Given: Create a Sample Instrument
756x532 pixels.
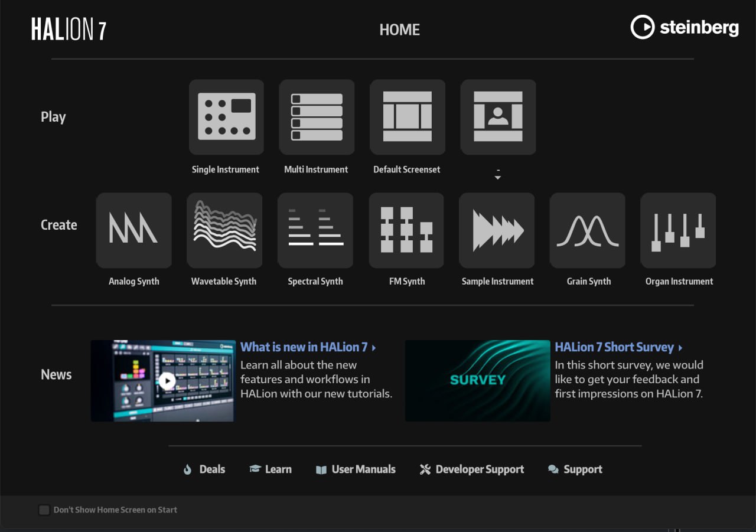Looking at the screenshot, I should 497,230.
